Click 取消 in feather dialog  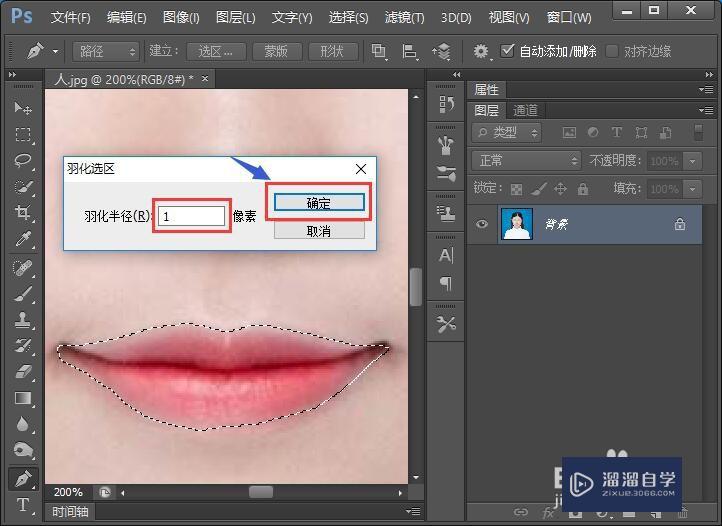click(x=319, y=231)
